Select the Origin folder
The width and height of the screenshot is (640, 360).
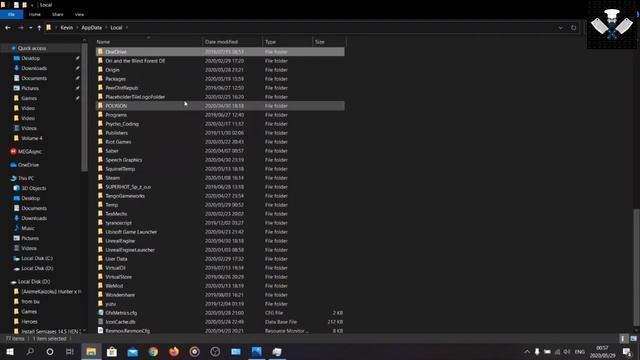(220, 70)
